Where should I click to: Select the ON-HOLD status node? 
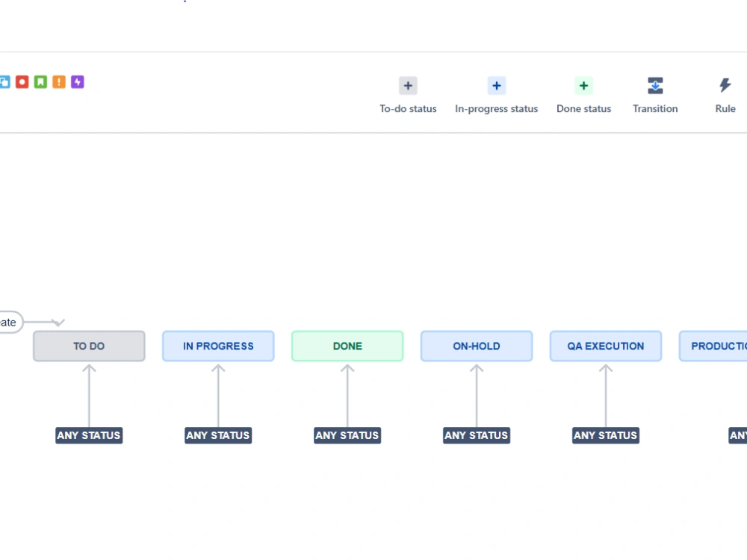(477, 346)
